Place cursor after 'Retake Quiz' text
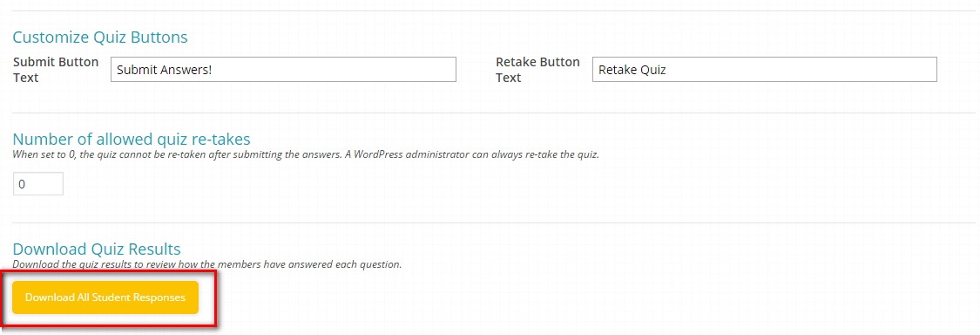Screen dimensions: 980x335 pos(667,70)
